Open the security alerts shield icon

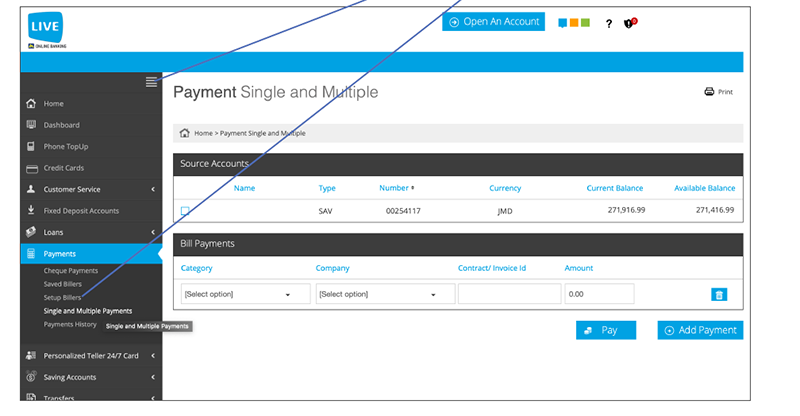coord(630,23)
